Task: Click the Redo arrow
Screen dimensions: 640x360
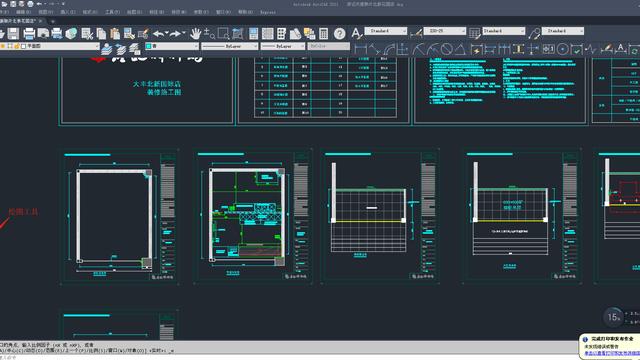Action: [175, 33]
